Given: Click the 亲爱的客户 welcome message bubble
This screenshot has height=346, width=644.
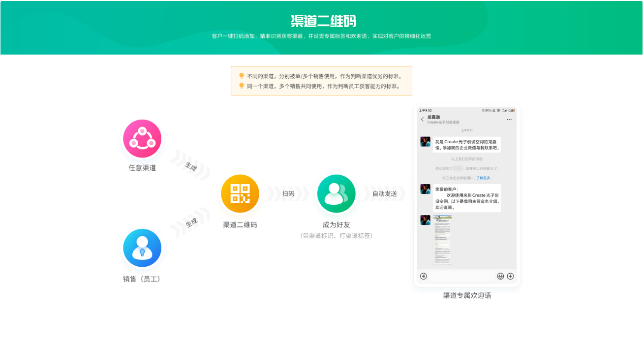Looking at the screenshot, I should [x=467, y=198].
